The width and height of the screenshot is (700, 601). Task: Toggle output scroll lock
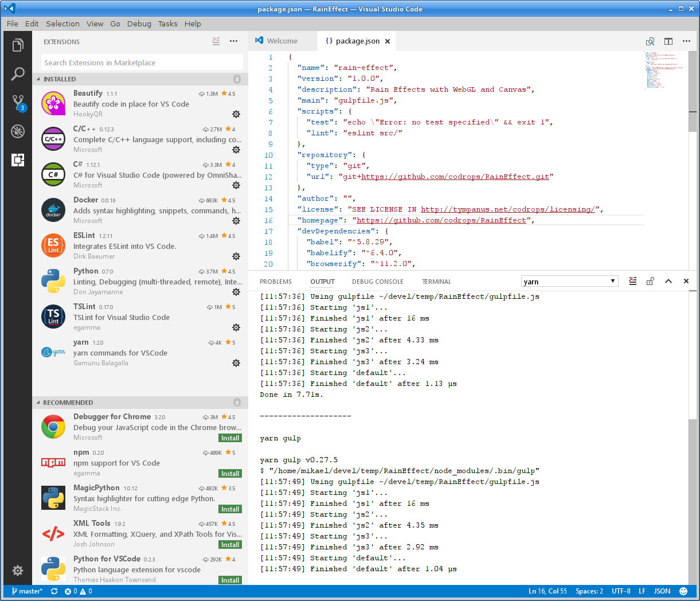point(650,281)
